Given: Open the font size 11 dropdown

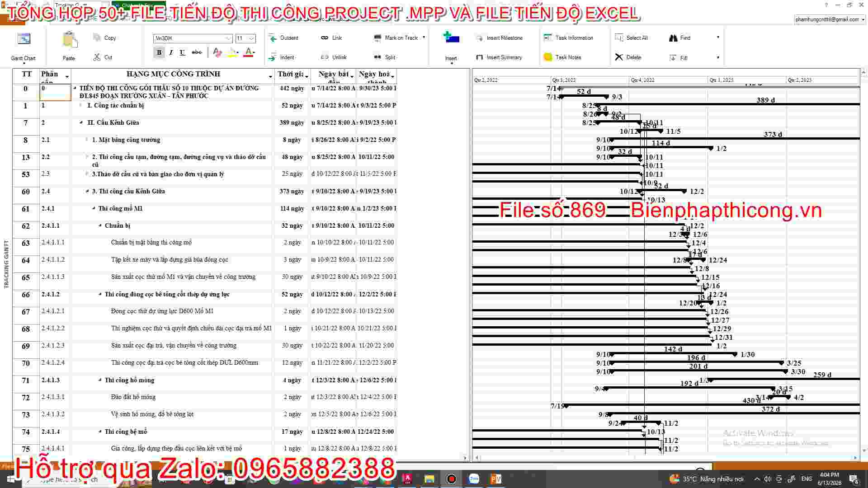Looking at the screenshot, I should [x=252, y=38].
